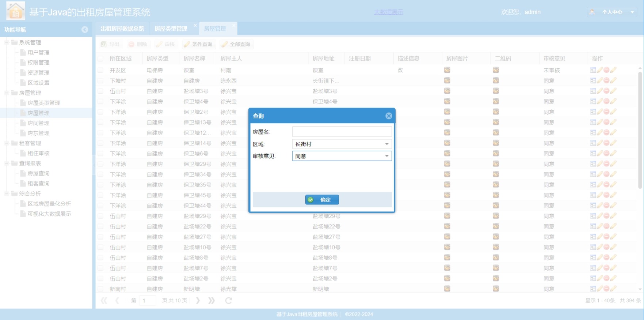
Task: Collapse the 综合分析 tree node
Action: click(7, 193)
